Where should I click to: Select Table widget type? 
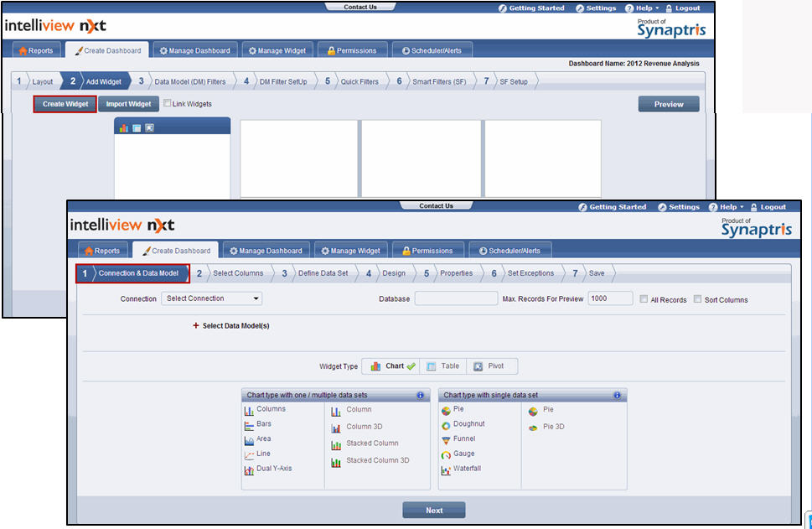(443, 366)
